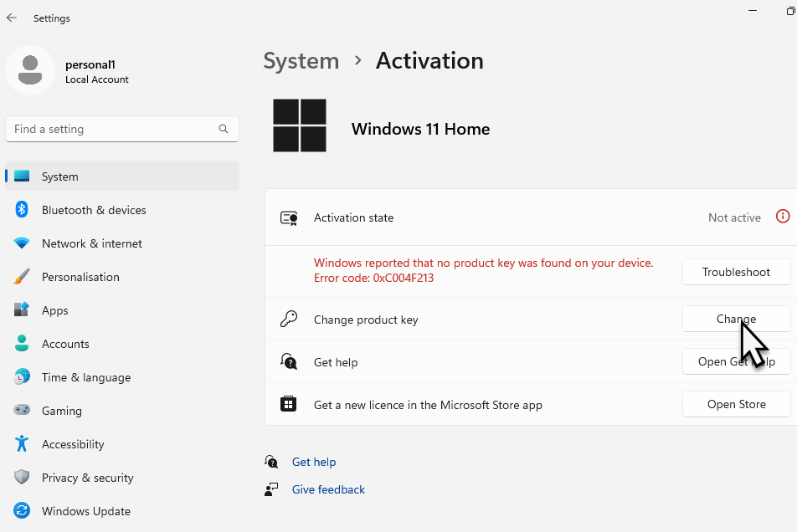
Task: Select the System monitor icon in sidebar
Action: point(22,176)
